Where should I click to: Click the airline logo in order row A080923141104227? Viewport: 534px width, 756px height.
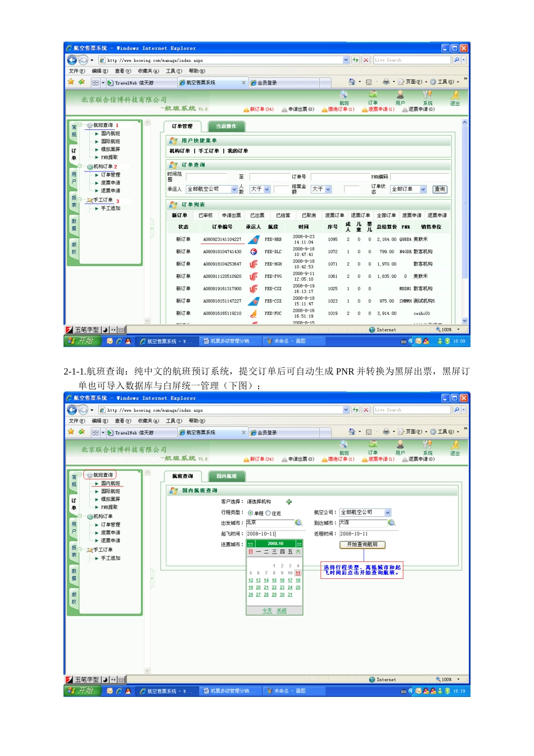(254, 240)
